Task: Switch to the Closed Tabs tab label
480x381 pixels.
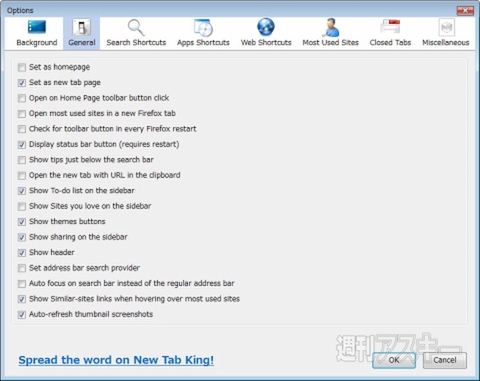Action: 390,43
